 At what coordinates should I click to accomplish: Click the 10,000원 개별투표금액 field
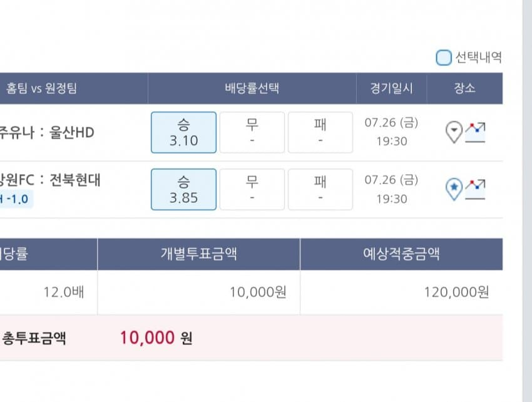258,292
